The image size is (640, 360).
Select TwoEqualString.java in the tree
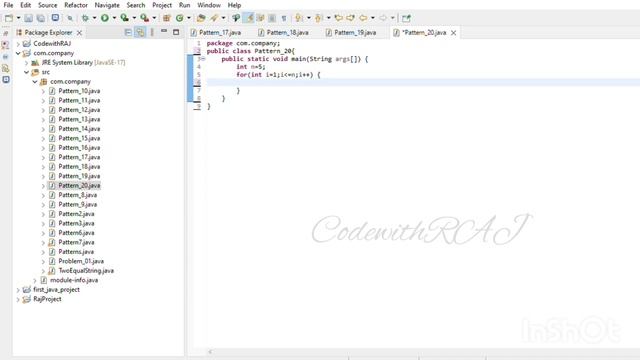(x=86, y=271)
